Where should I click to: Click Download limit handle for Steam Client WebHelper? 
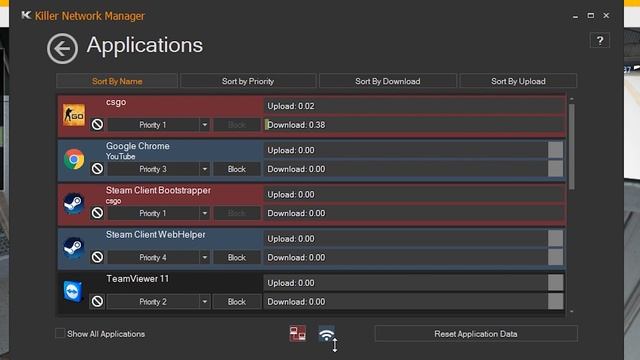coord(555,257)
